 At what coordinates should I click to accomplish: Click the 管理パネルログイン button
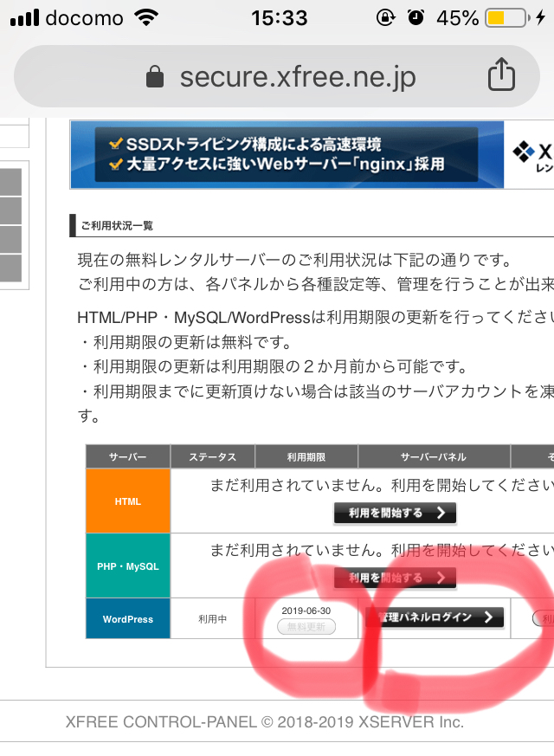point(435,617)
